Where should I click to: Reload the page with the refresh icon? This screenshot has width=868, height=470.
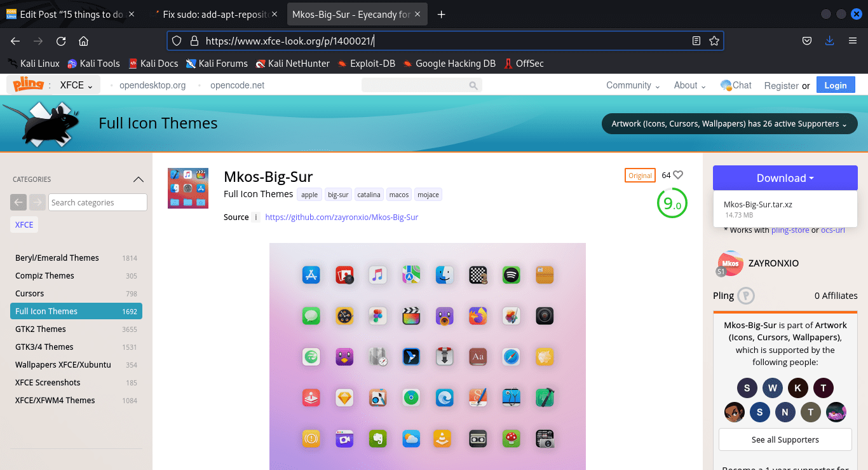point(61,41)
